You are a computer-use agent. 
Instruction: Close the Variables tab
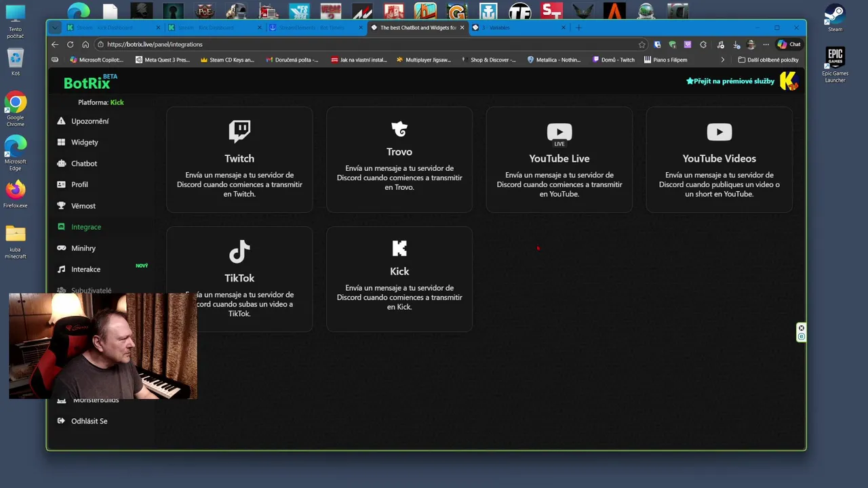(564, 28)
